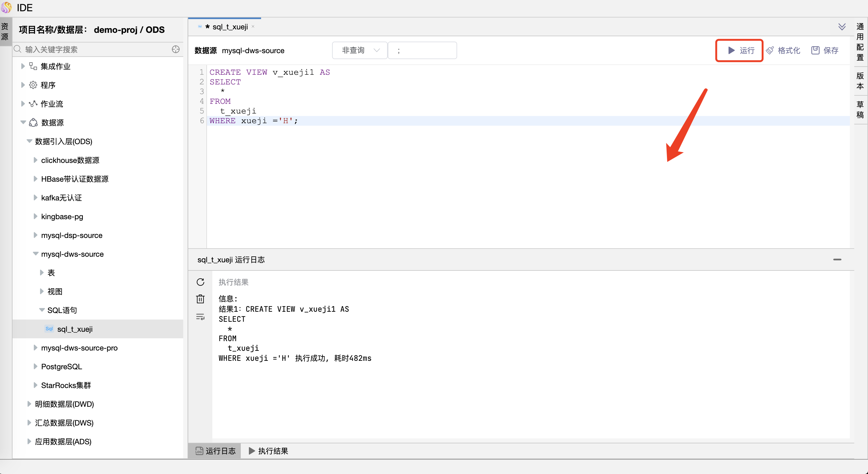Collapse the SQL语句 tree node
868x474 pixels.
42,310
